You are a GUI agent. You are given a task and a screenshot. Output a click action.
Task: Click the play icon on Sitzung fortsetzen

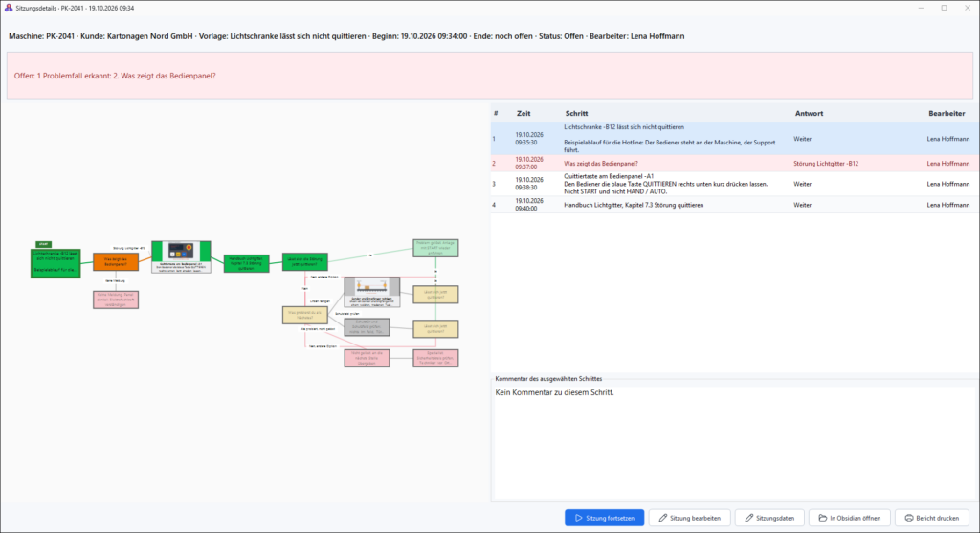pos(579,518)
